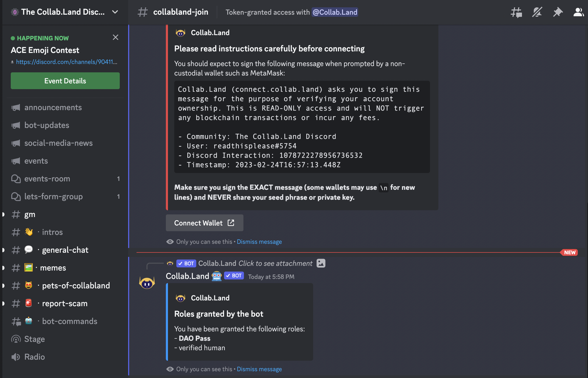Click the forum icon next to lets-form-group
588x378 pixels.
click(16, 197)
